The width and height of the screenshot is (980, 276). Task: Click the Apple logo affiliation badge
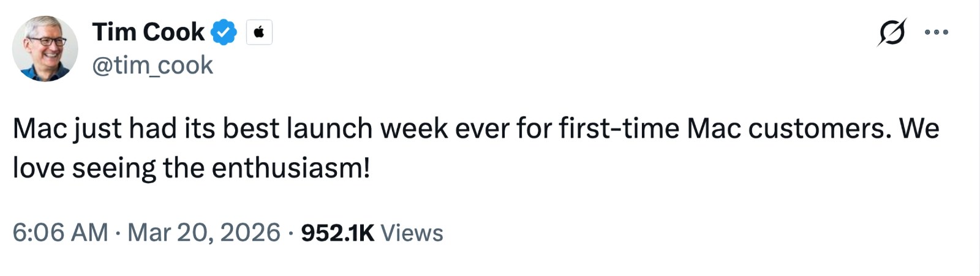259,32
